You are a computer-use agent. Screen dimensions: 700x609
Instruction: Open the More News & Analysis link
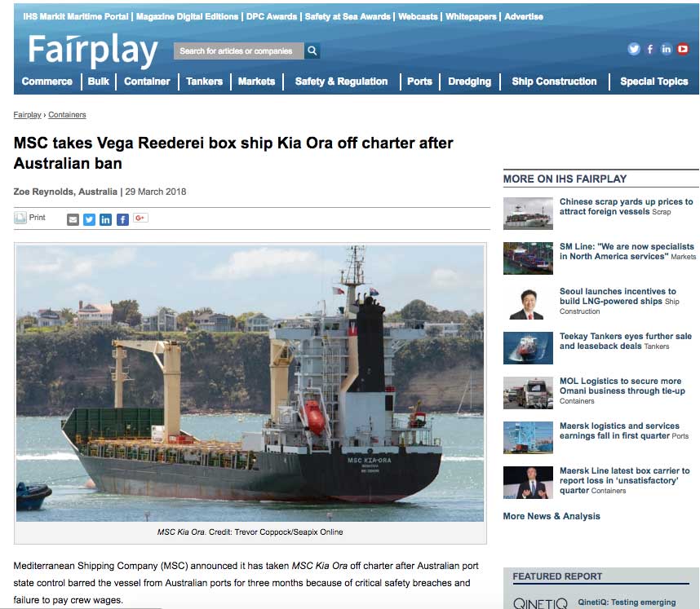[x=552, y=516]
